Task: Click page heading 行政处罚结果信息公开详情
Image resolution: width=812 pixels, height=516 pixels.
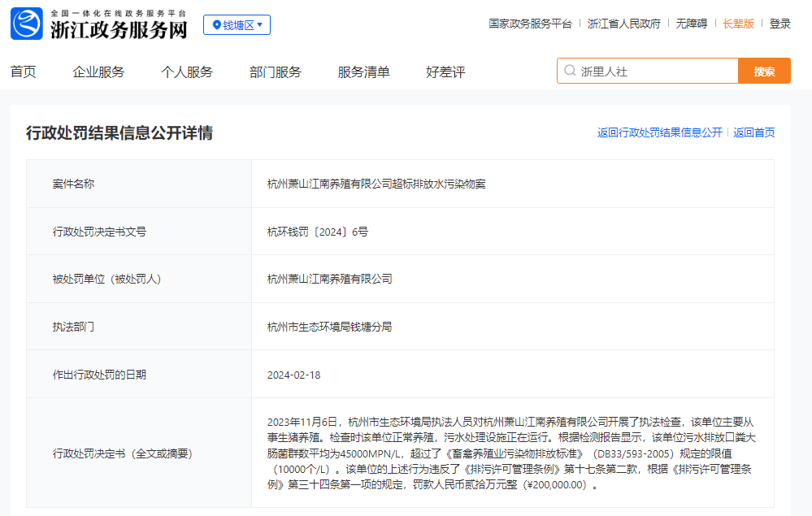Action: (x=119, y=133)
